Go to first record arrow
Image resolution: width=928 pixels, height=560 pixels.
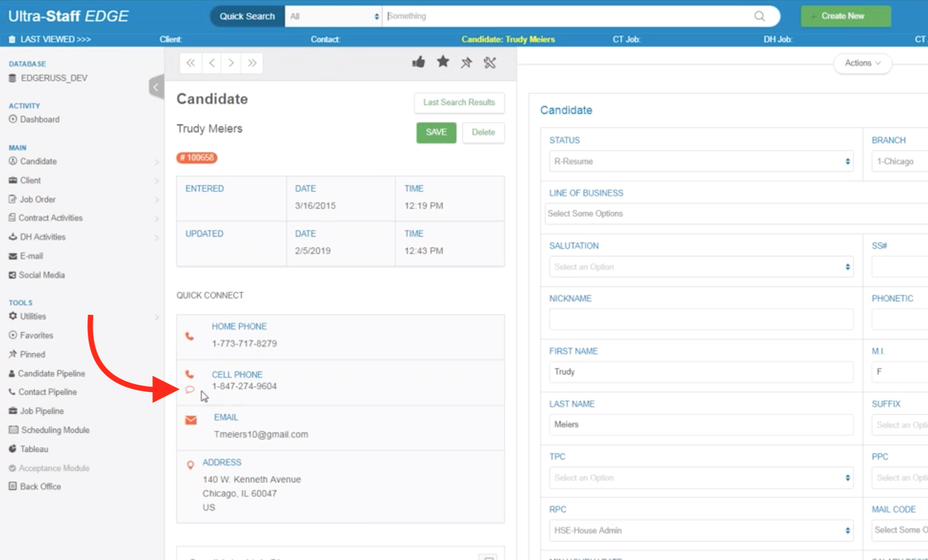pos(190,63)
